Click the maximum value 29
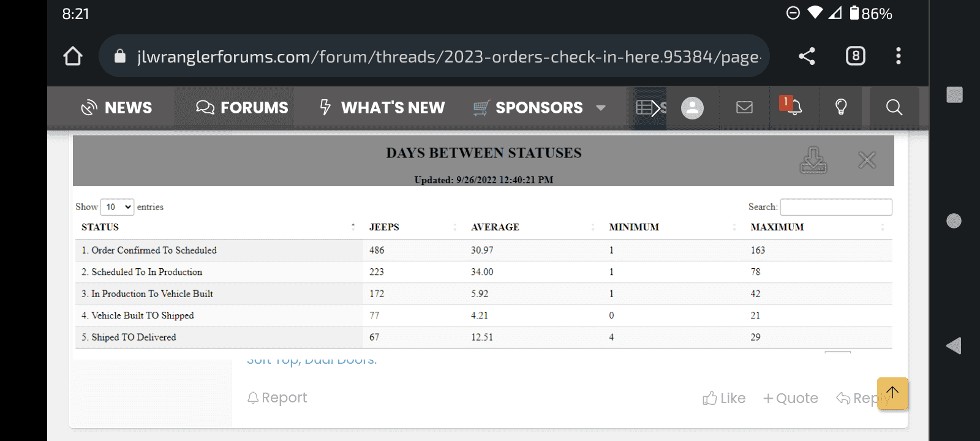This screenshot has width=980, height=441. 755,337
